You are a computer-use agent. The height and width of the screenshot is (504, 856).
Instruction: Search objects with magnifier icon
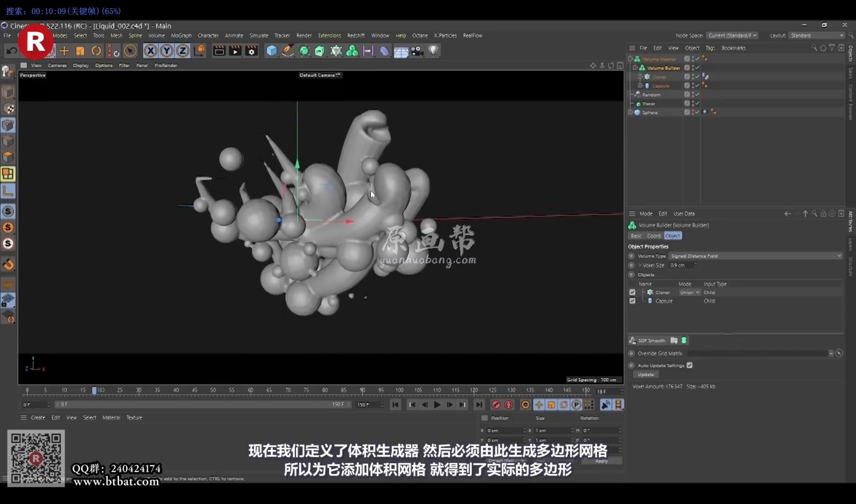coord(814,48)
